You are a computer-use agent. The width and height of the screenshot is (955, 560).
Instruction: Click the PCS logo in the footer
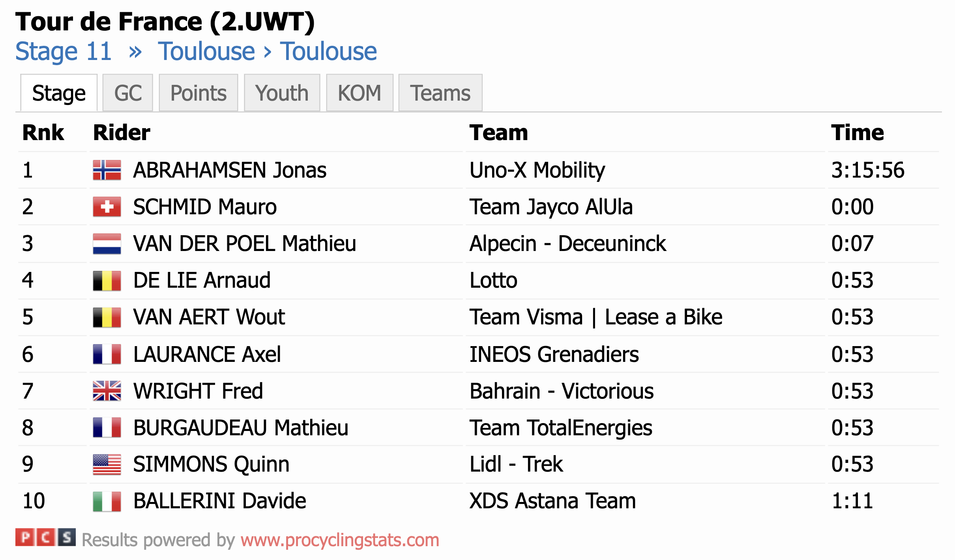(x=45, y=537)
